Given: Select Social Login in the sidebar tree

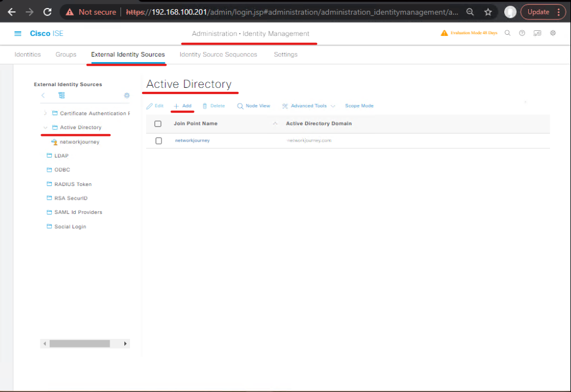Looking at the screenshot, I should tap(70, 227).
